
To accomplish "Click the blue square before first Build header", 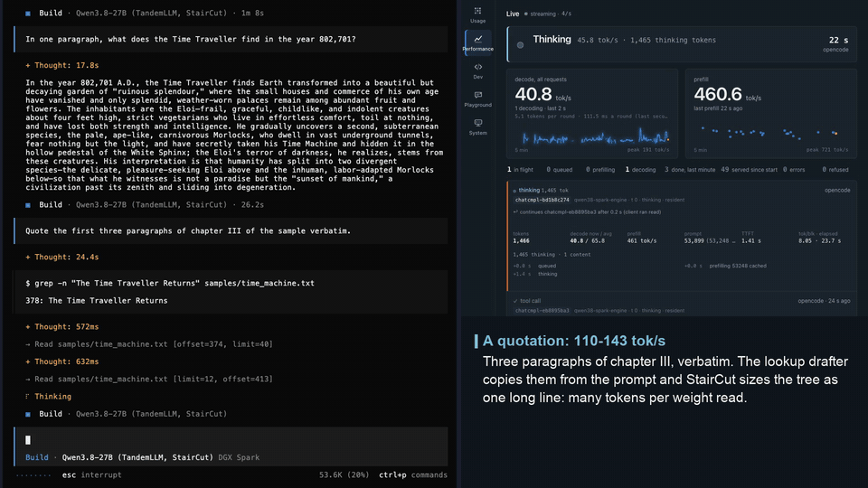I will [28, 14].
